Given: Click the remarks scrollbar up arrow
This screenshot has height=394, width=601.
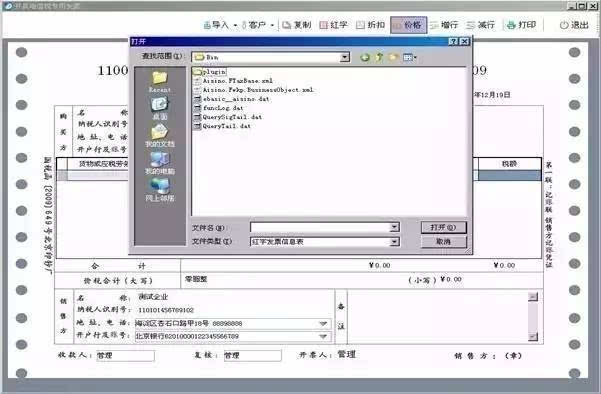Looking at the screenshot, I should 533,297.
